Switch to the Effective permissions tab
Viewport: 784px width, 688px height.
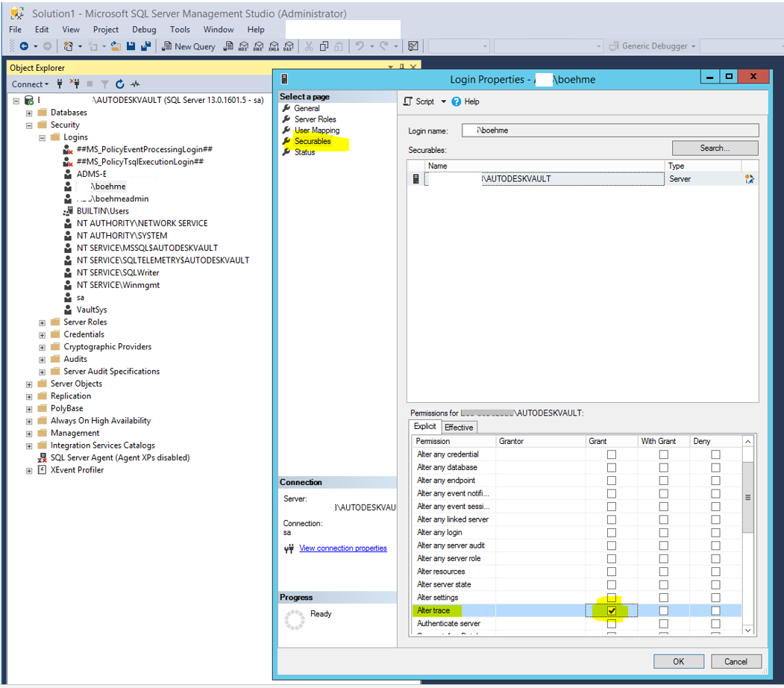pyautogui.click(x=459, y=427)
